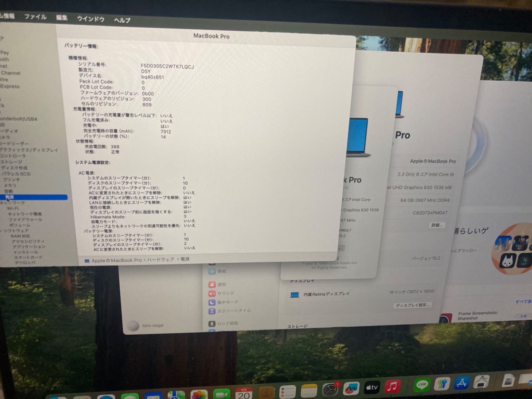
Task: Open 壁紙 in System Settings sidebar
Action: [217, 271]
